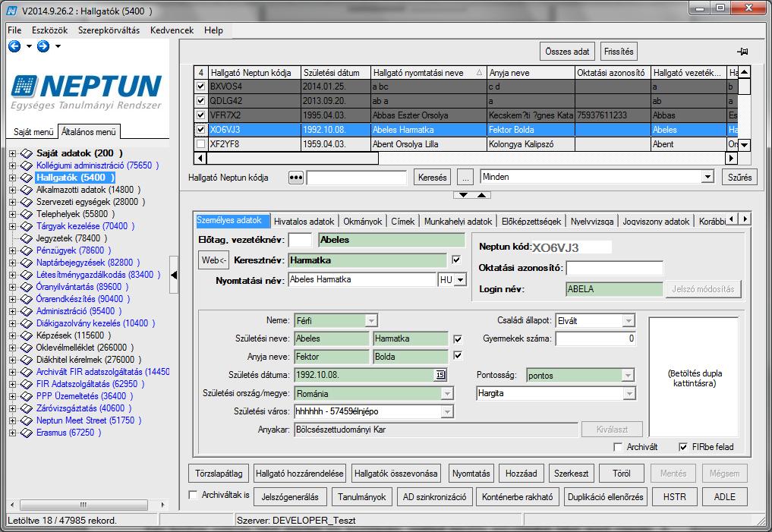Click the Telephelyek tree node icon
This screenshot has height=532, width=772.
(27, 214)
